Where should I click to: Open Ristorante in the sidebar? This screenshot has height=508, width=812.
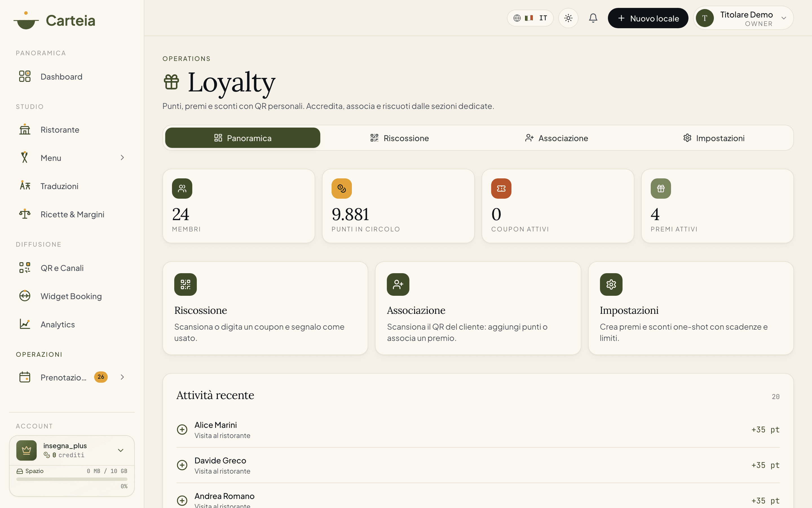[72, 130]
